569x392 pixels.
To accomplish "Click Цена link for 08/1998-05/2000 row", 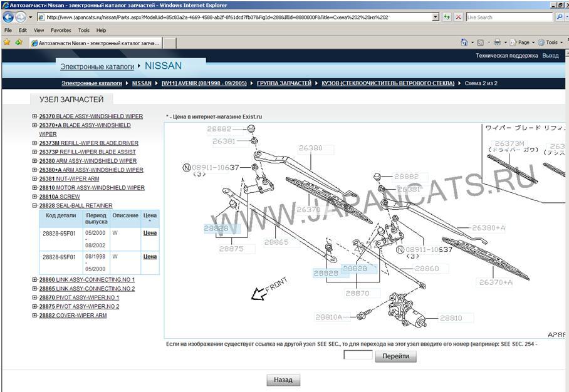I will tap(150, 256).
